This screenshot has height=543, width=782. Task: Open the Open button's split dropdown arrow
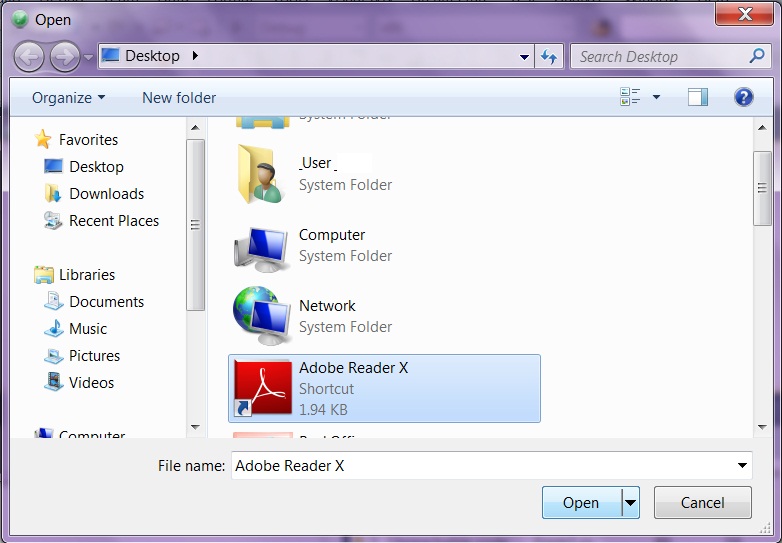coord(630,503)
